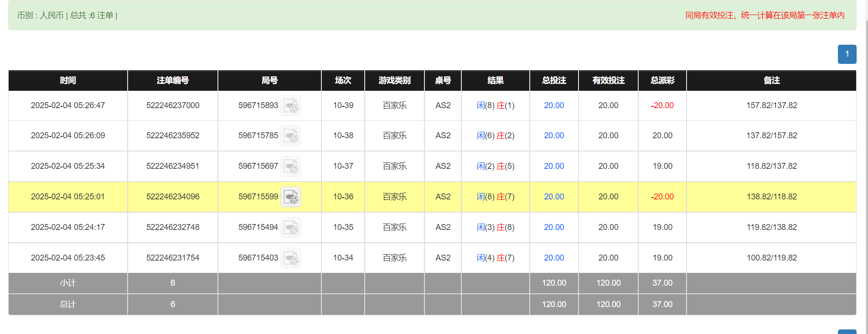Image resolution: width=868 pixels, height=334 pixels.
Task: Select bet number 522246234096 cell
Action: 173,197
